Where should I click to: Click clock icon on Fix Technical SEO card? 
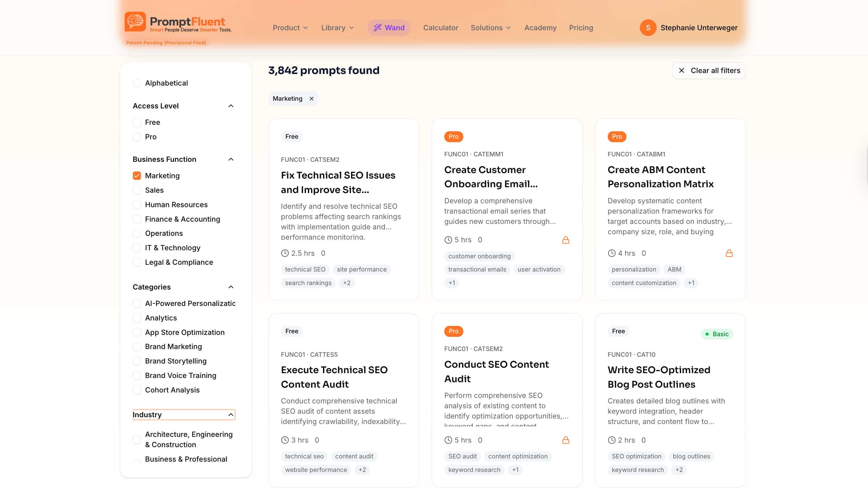285,253
